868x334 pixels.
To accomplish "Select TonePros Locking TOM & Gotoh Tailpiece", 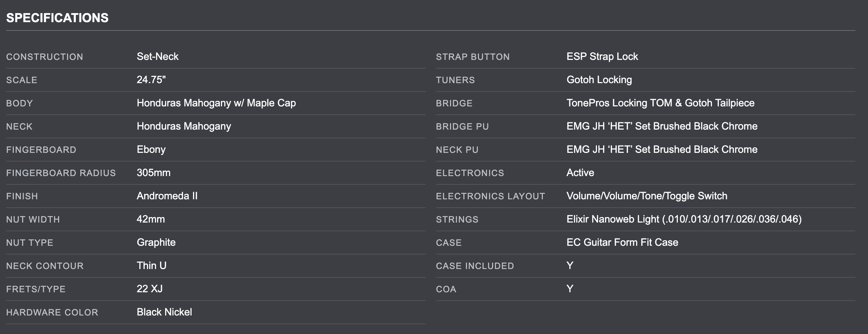I will 660,103.
